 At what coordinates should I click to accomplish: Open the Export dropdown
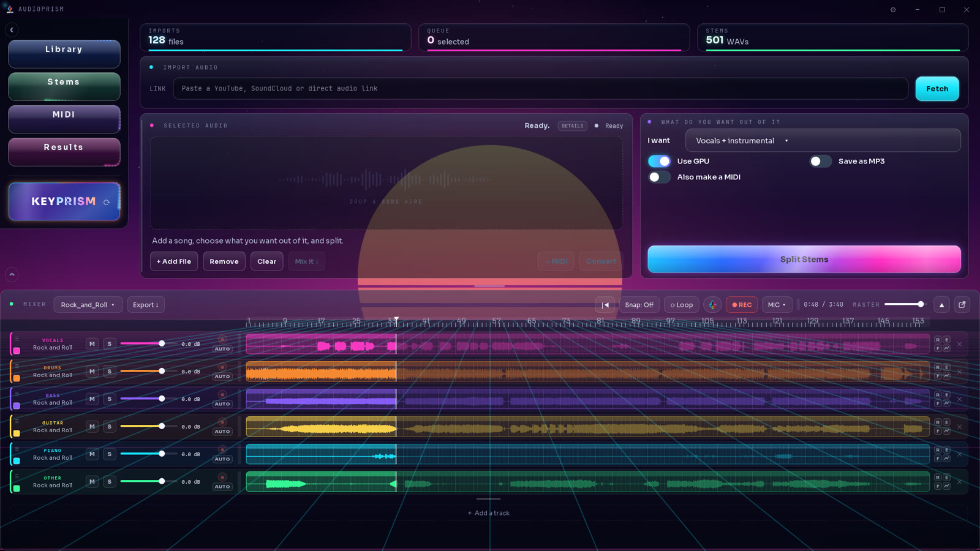146,305
